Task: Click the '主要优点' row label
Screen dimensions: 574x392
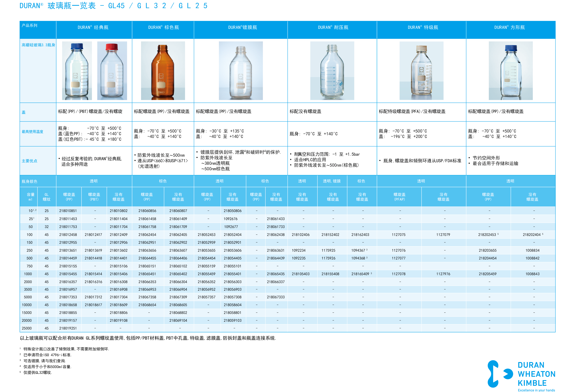Action: tap(29, 161)
